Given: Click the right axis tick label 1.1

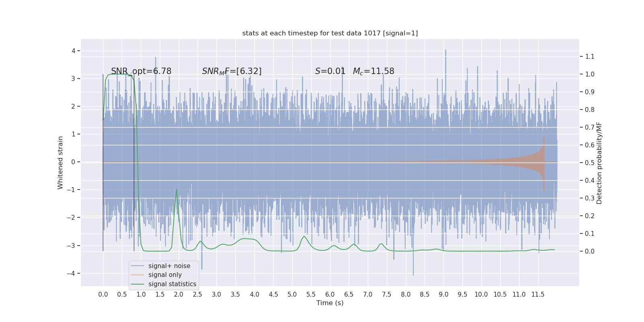Looking at the screenshot, I should pos(590,56).
